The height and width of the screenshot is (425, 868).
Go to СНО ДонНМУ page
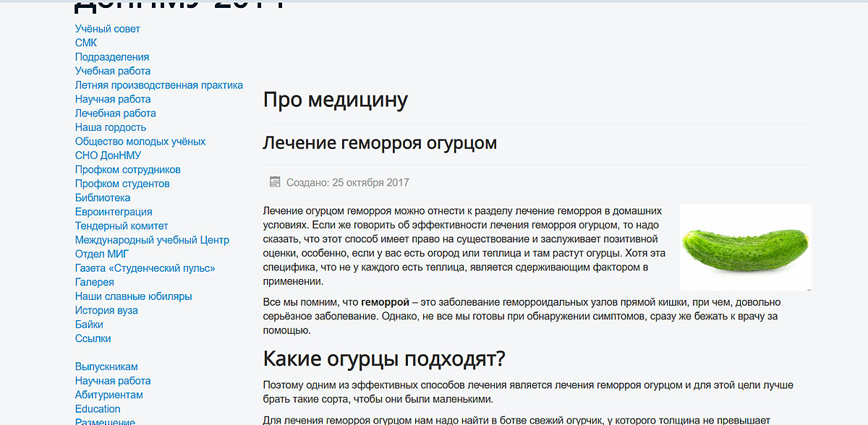point(109,155)
